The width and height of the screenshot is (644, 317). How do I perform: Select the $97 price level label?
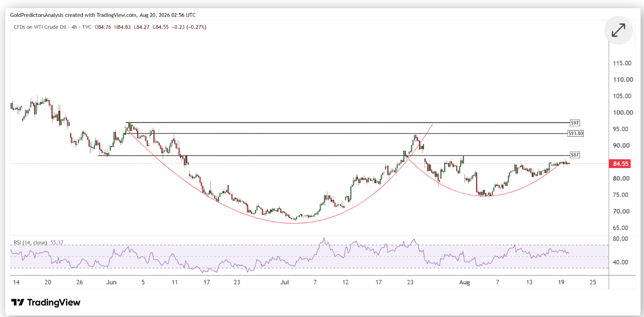coord(574,123)
